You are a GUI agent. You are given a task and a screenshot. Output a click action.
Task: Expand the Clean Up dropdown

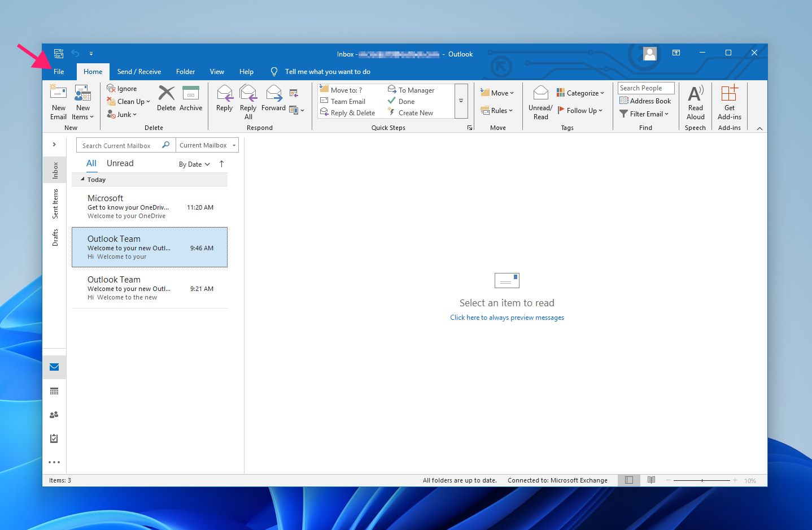point(129,102)
